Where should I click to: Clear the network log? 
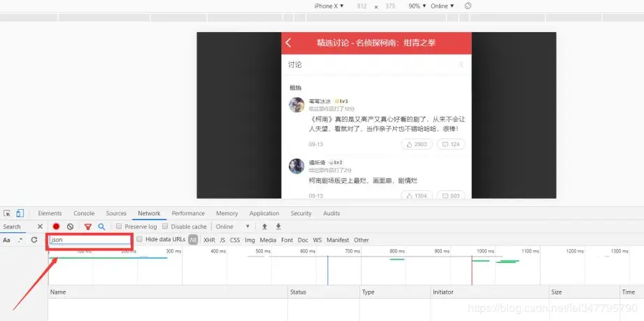coord(70,227)
